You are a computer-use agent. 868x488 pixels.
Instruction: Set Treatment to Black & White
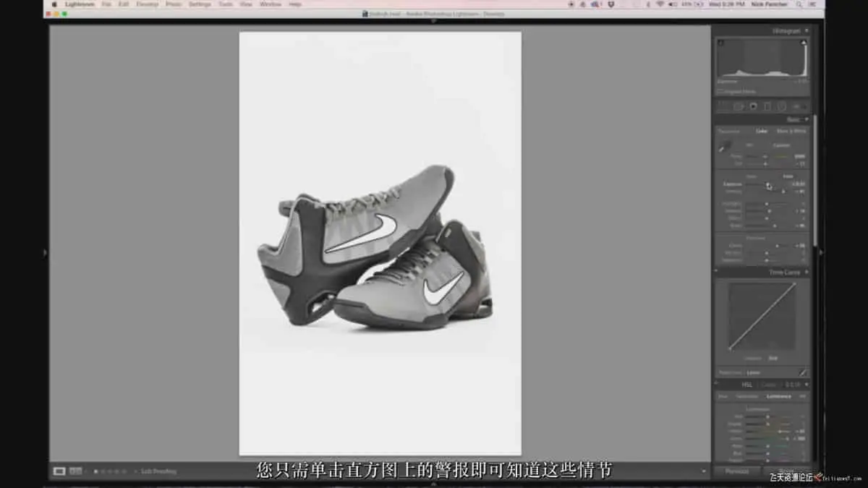791,131
